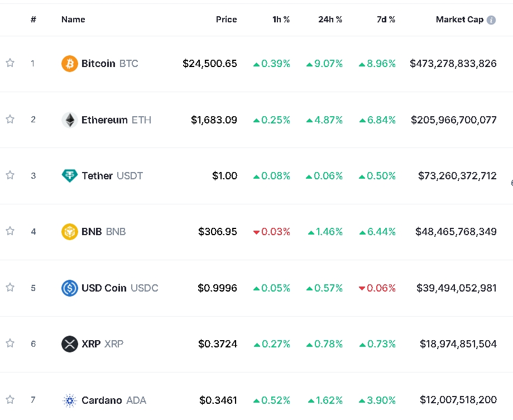This screenshot has width=513, height=420.
Task: Click the Market Cap column header
Action: 459,20
